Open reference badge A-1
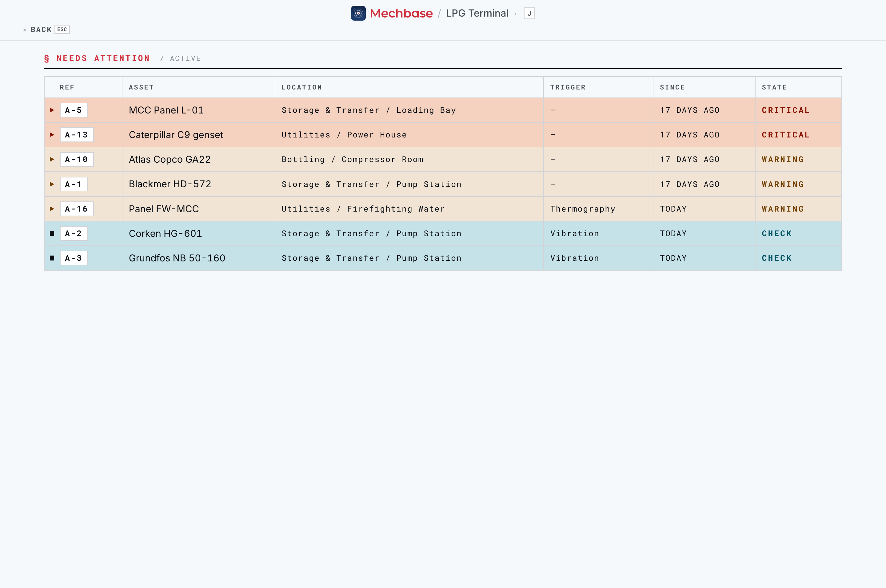The width and height of the screenshot is (886, 588). tap(74, 184)
